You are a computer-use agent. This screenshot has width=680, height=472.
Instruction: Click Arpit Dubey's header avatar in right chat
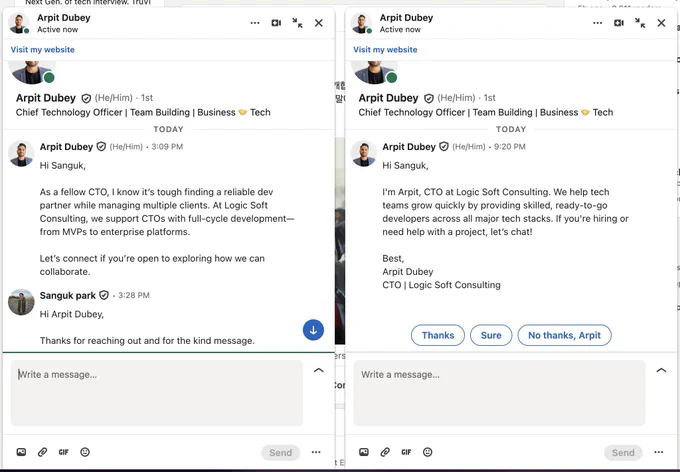click(x=361, y=23)
